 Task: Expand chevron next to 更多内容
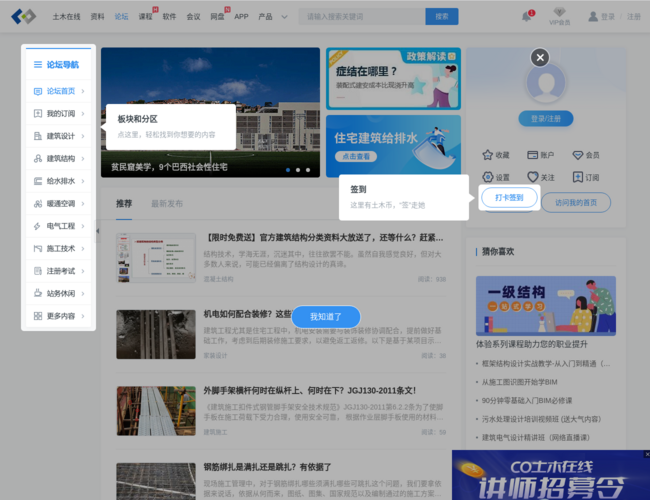point(83,316)
